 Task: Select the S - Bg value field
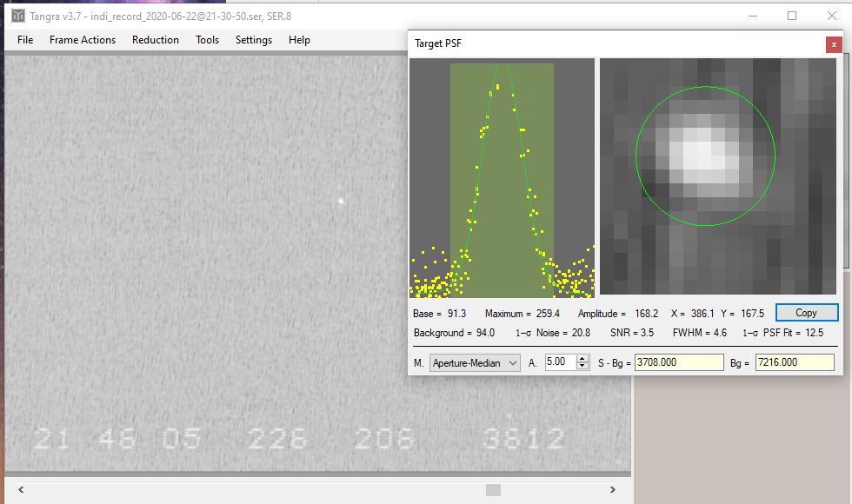point(678,362)
